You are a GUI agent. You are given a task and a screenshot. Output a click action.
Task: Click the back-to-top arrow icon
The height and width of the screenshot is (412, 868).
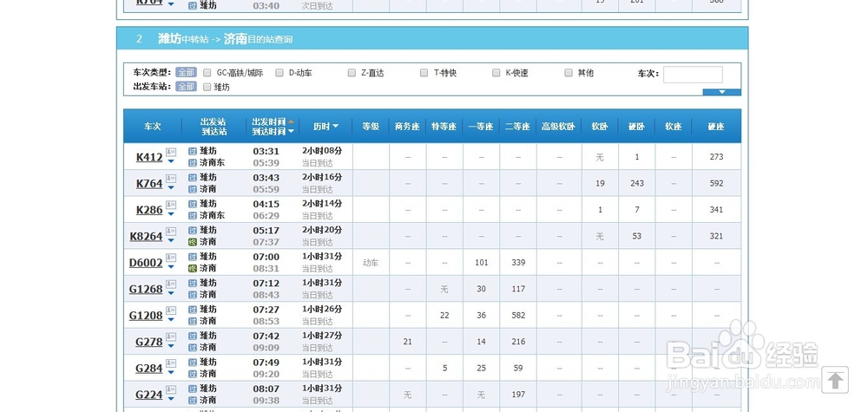pos(835,380)
